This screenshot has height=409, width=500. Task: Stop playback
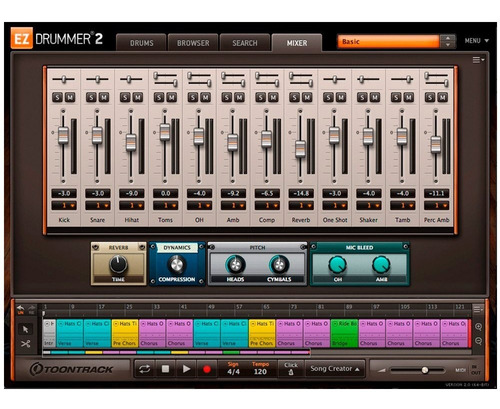tap(165, 369)
